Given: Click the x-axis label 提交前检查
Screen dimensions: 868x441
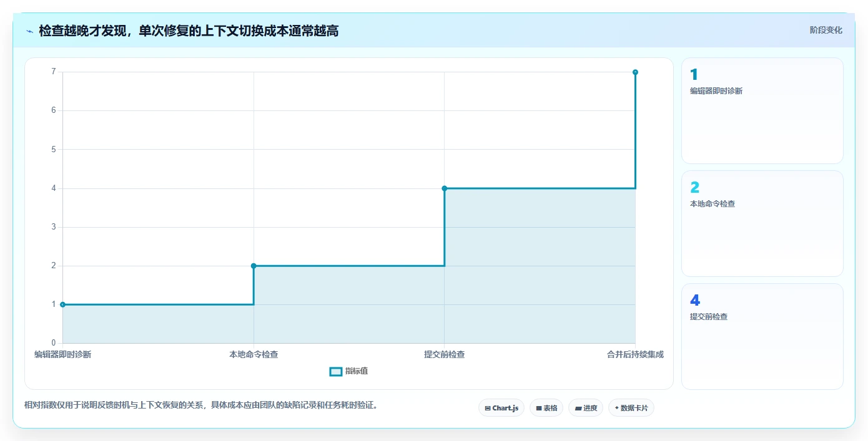Looking at the screenshot, I should [x=445, y=355].
